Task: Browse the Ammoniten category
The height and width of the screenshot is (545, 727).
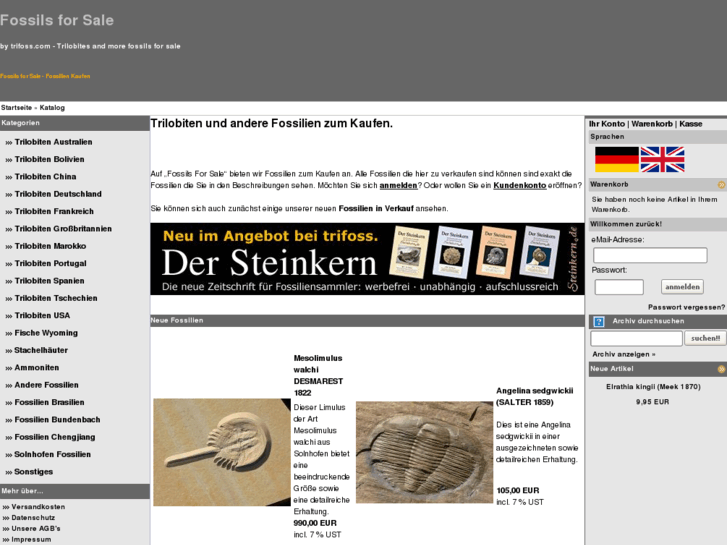Action: click(37, 368)
